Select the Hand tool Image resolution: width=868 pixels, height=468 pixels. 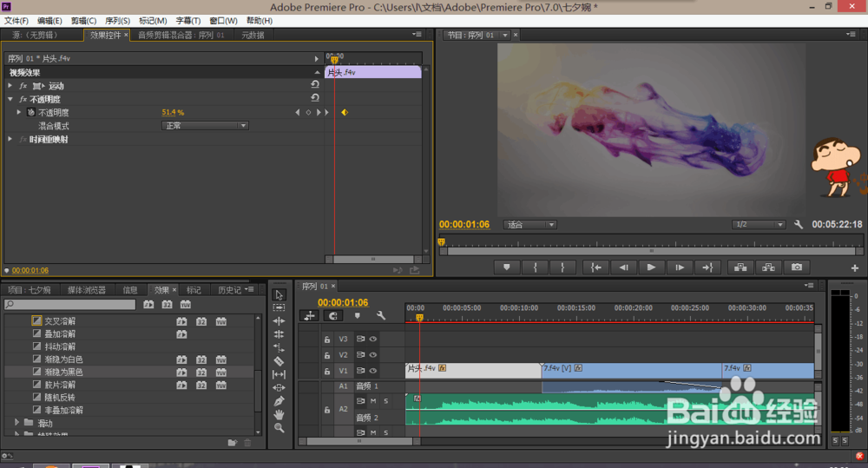279,414
